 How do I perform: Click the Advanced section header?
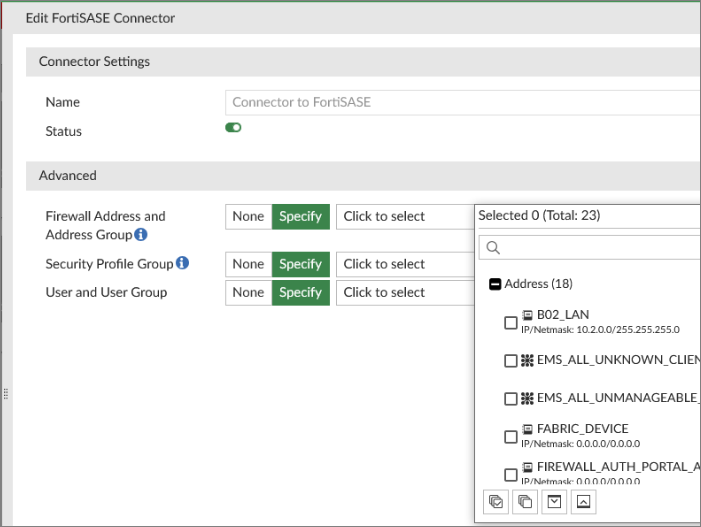tap(363, 176)
